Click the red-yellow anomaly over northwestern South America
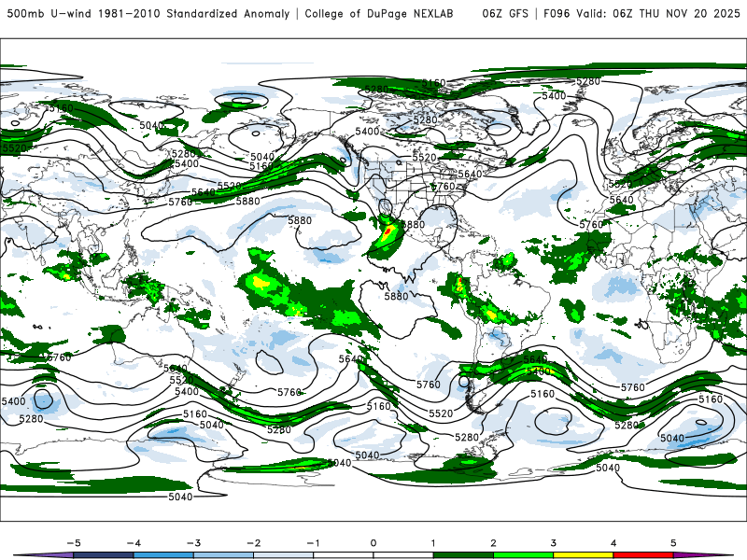 459,285
